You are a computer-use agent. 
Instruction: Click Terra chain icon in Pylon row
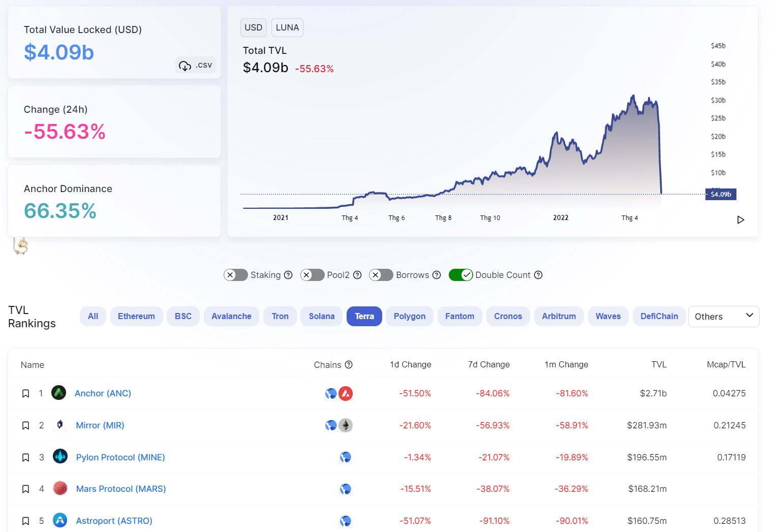pos(346,457)
